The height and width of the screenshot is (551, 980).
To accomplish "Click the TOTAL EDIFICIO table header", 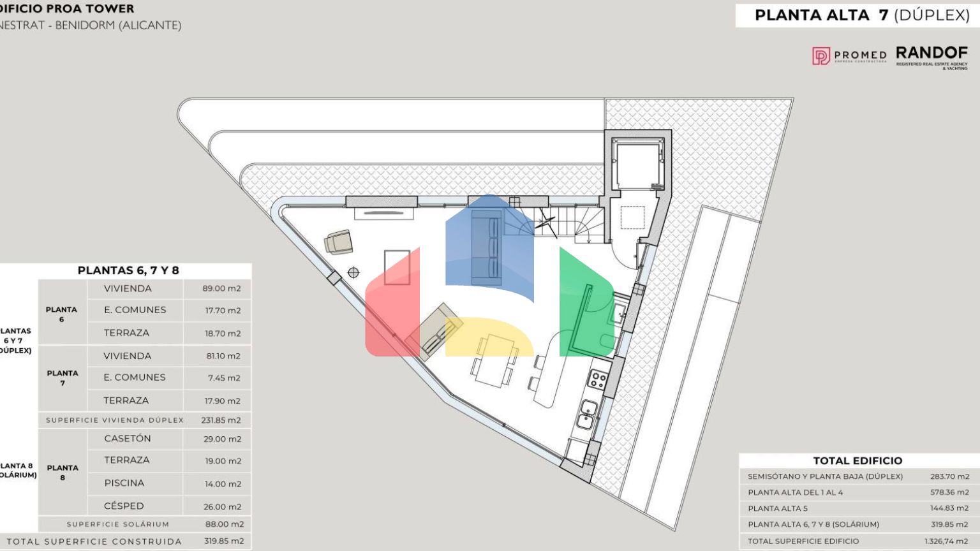I will (857, 460).
